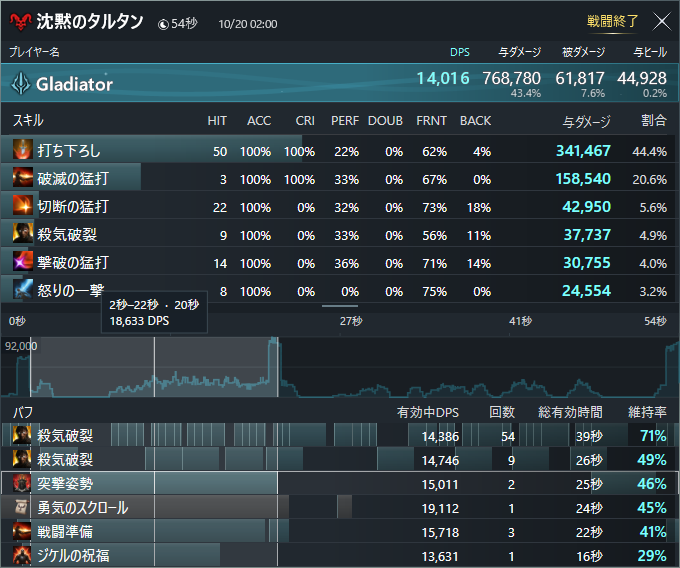Sort by the 与ヒール column header
Image resolution: width=680 pixels, height=568 pixels.
point(650,52)
